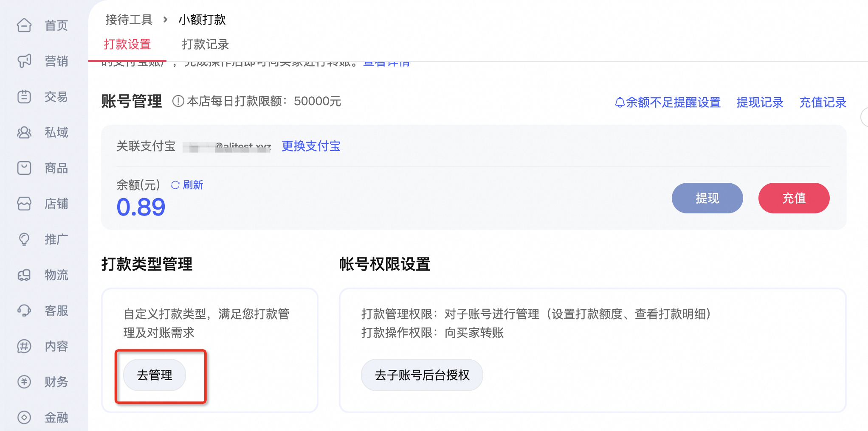Click the 帐号权限设置 heading
The height and width of the screenshot is (431, 868).
385,264
